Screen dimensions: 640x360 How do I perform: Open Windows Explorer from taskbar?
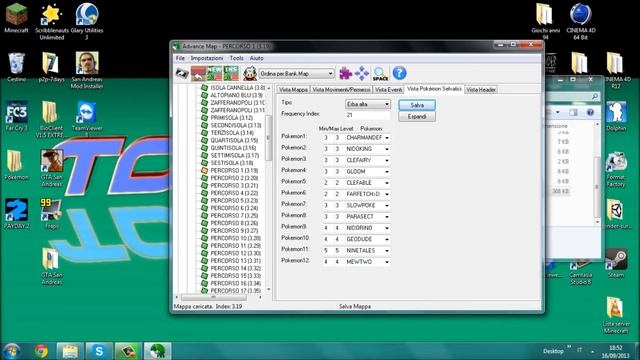coord(70,351)
